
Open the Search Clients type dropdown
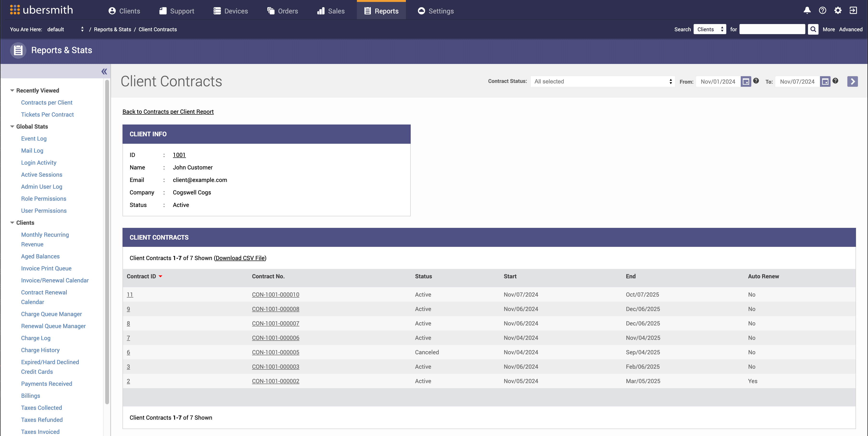click(x=710, y=29)
